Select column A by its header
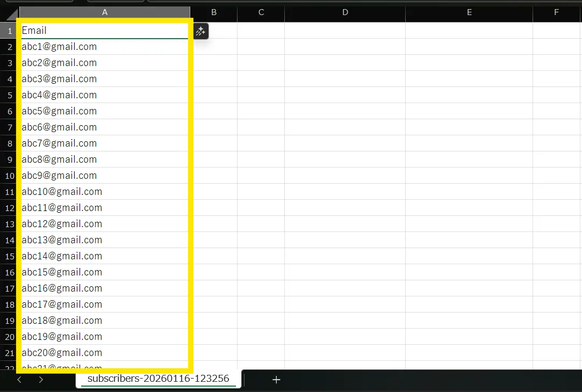 104,12
